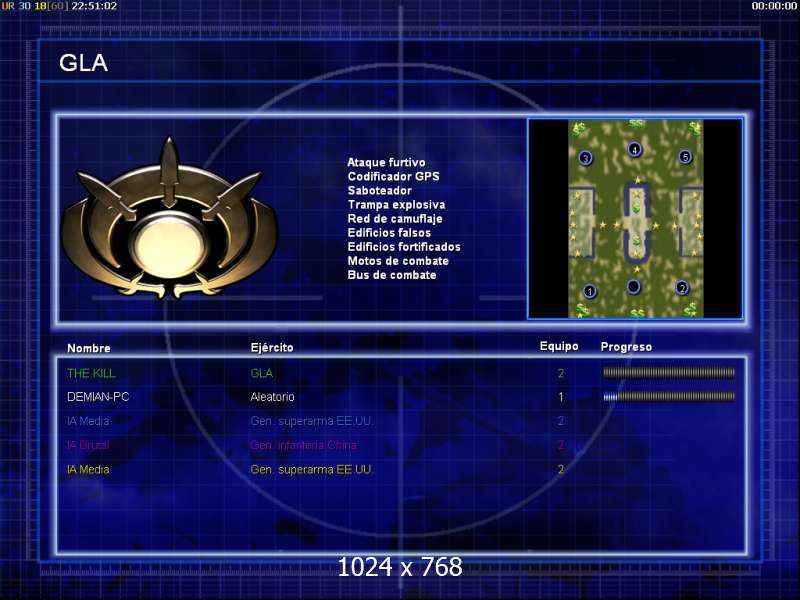This screenshot has height=600, width=800.
Task: Select the 'Ataque furtivo' ability line
Action: [386, 162]
